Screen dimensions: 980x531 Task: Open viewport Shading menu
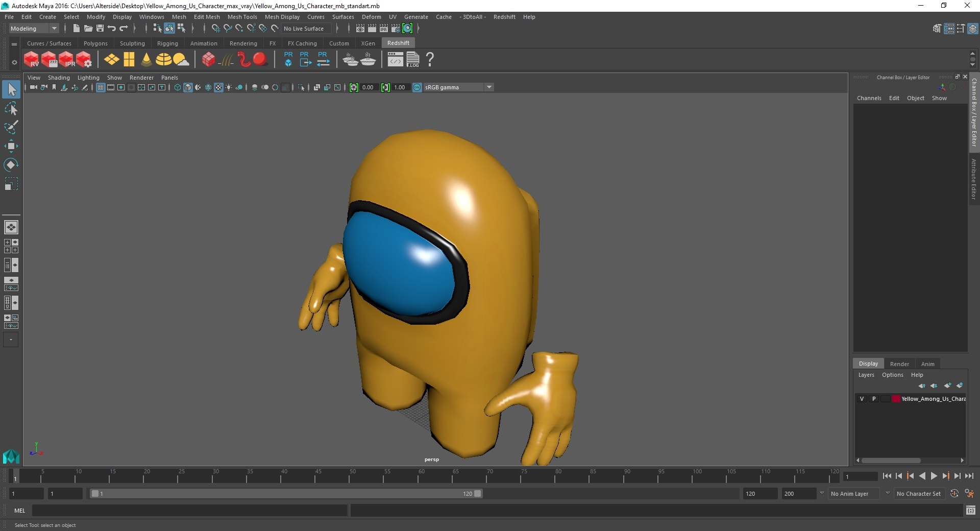click(59, 78)
